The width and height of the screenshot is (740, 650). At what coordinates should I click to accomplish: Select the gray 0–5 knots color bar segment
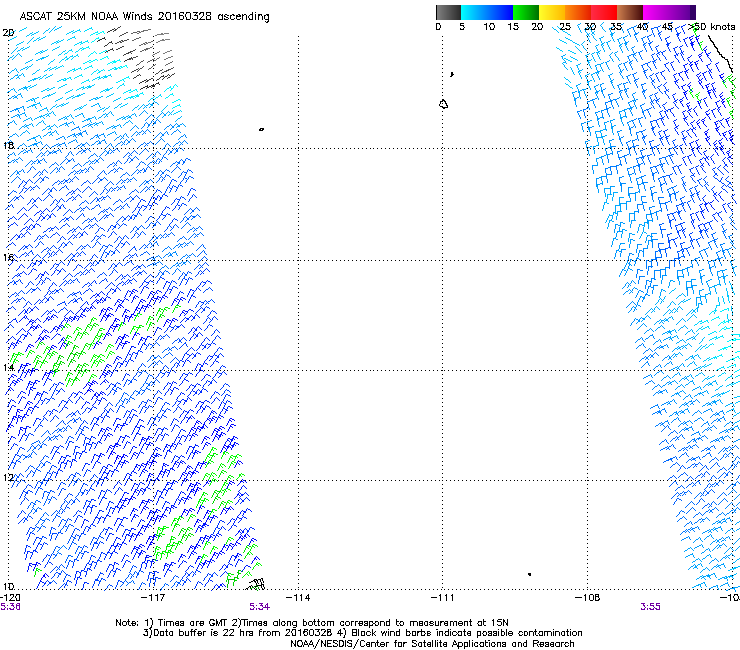coord(448,12)
